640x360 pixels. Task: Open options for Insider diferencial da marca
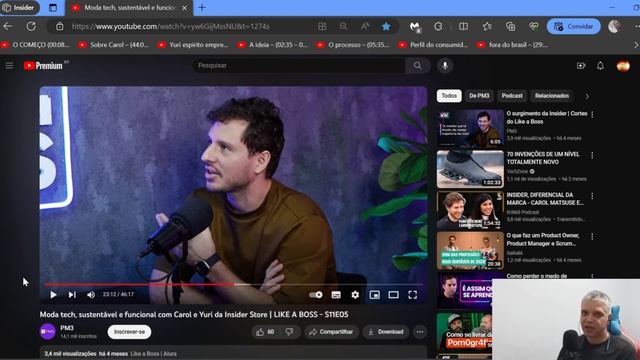pyautogui.click(x=592, y=196)
